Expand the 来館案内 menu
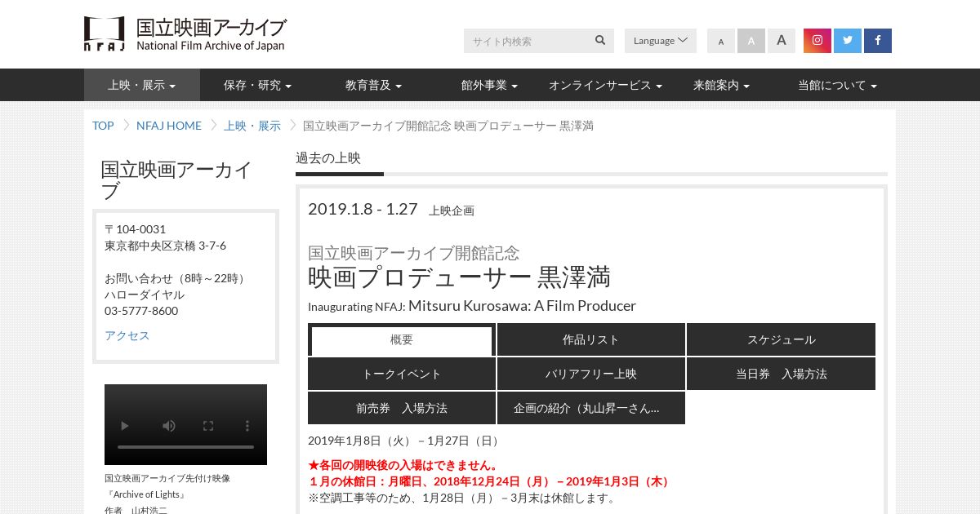The image size is (980, 514). tap(722, 85)
